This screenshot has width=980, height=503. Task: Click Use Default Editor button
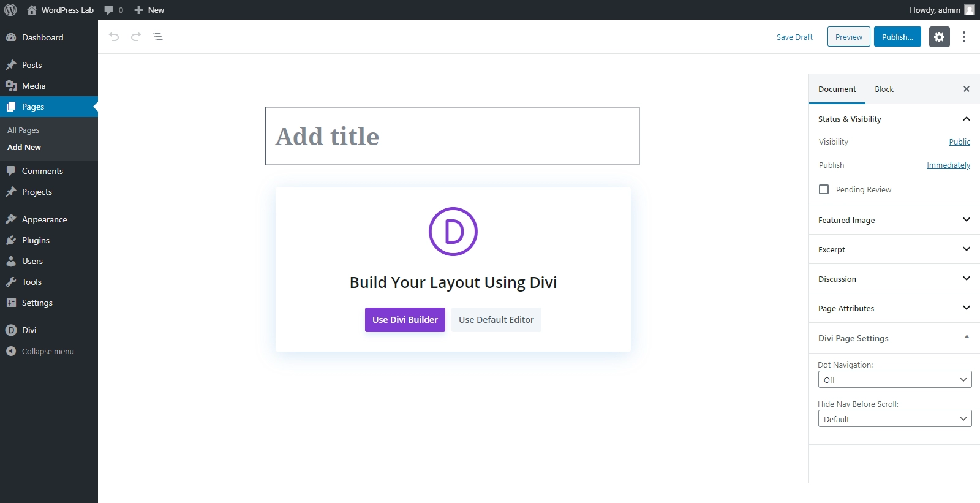click(x=496, y=320)
